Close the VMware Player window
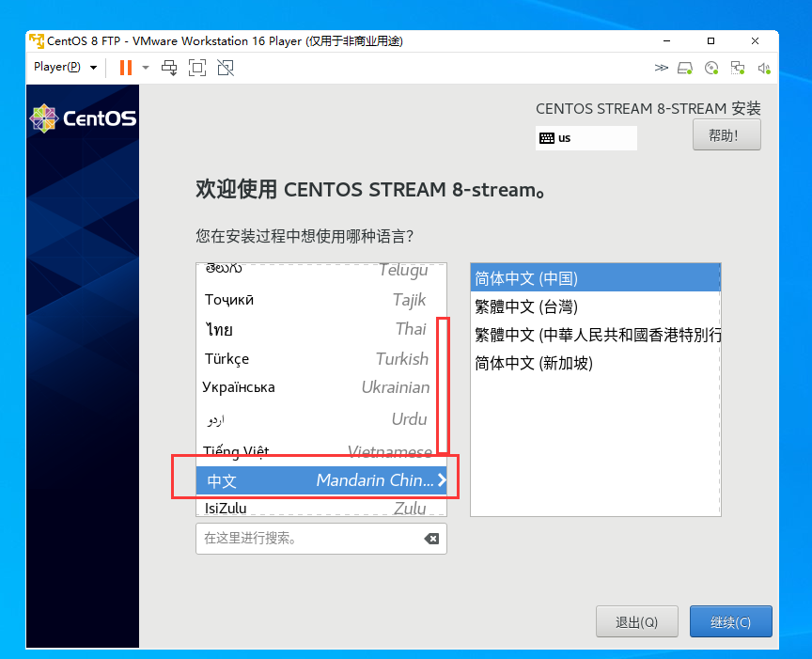812x659 pixels. 755,41
